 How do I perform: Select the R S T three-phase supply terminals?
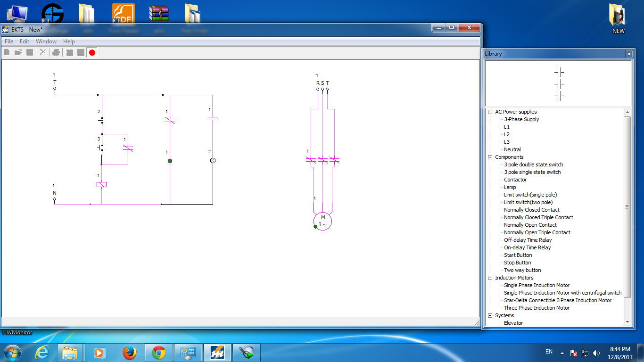click(322, 86)
